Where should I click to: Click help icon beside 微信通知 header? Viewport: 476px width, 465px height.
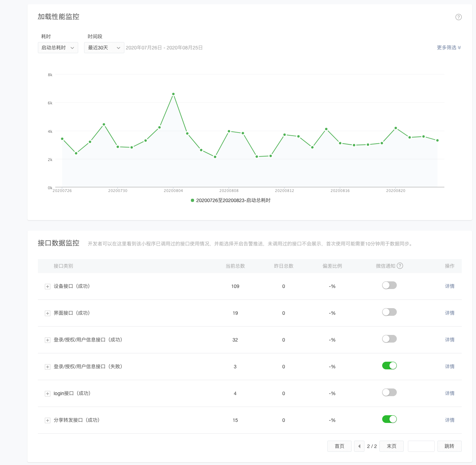point(400,266)
